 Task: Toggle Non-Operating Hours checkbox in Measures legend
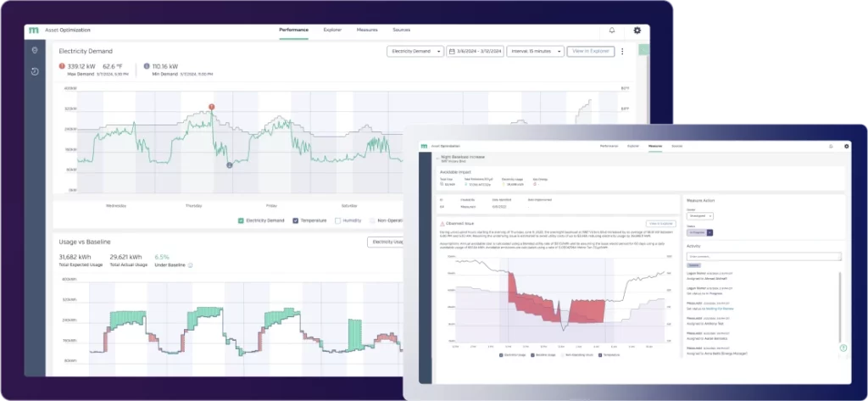click(x=564, y=355)
